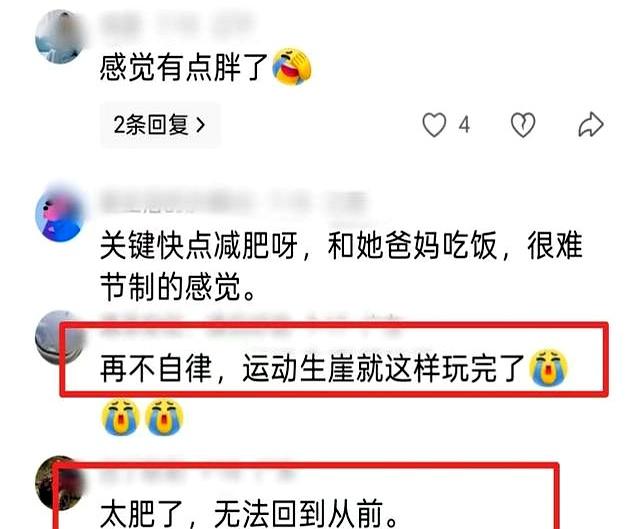Viewport: 640px width, 529px height.
Task: Select the comment starting with "关键快点减肥呀"
Action: (x=341, y=266)
